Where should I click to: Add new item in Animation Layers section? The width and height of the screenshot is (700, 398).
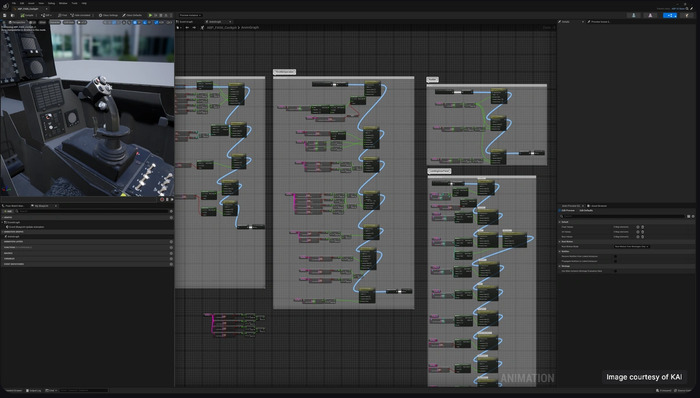click(171, 242)
